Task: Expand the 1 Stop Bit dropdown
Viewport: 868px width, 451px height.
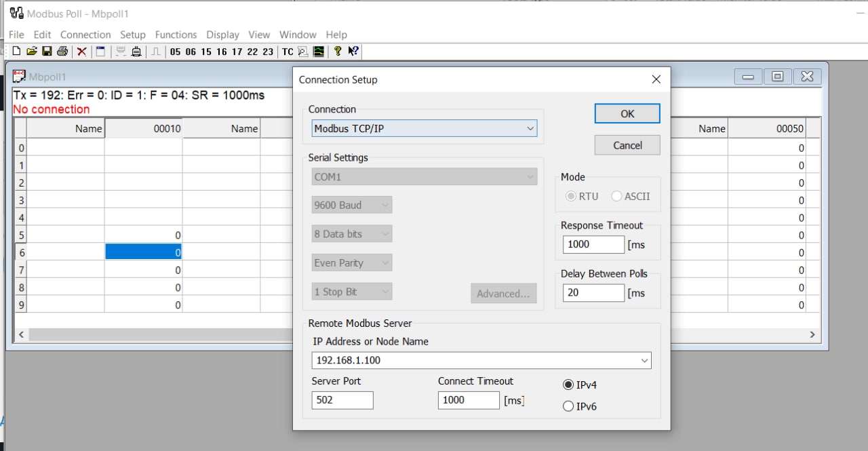Action: coord(384,292)
